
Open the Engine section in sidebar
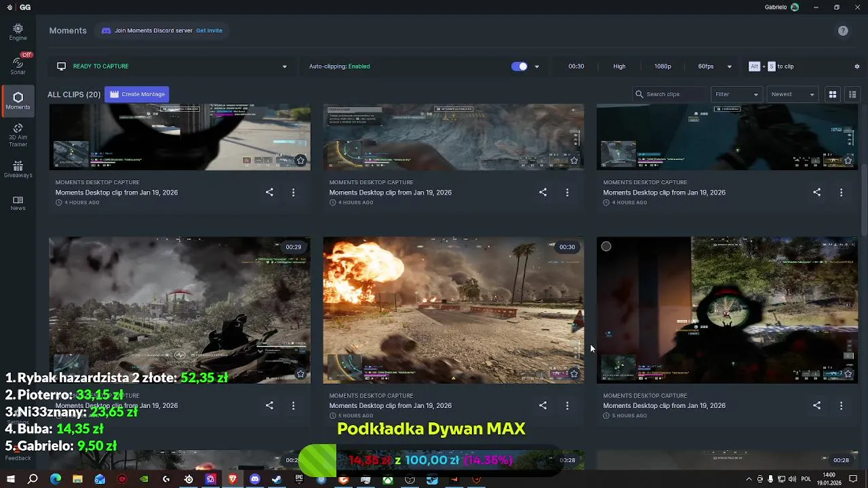point(18,32)
